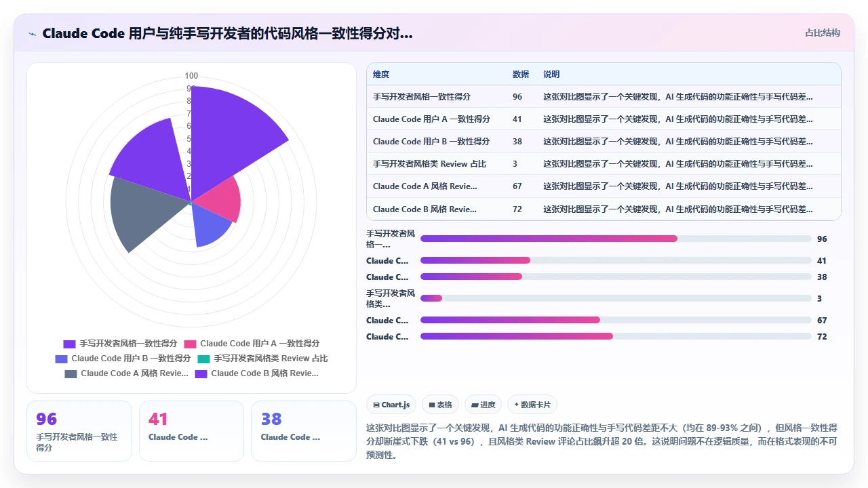Select the Claude Code 用户 A 一致性得分 table cell
The height and width of the screenshot is (488, 868).
(431, 119)
